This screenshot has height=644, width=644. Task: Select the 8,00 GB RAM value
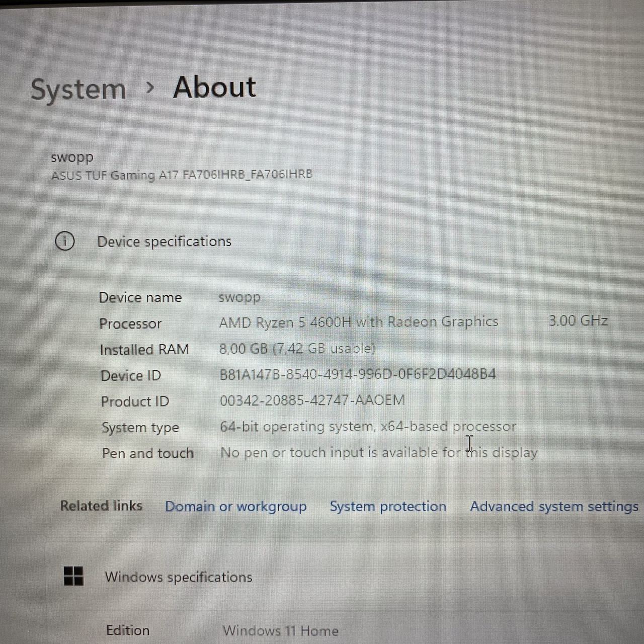[x=297, y=348]
